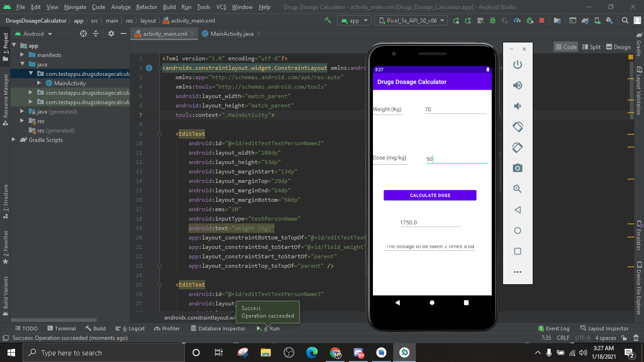Click the Apply Changes list icon
Screen dimensions: 644x362
coord(480,20)
